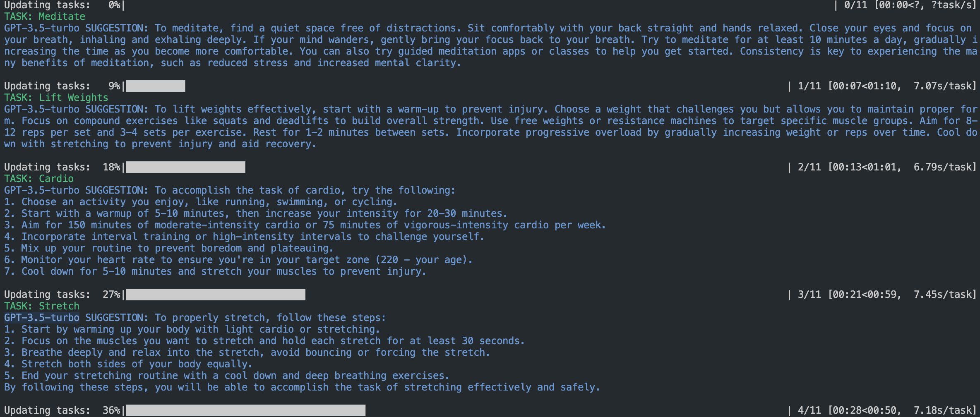This screenshot has height=417, width=980.
Task: Click the highlighted "GPT-3.5-turbo" text
Action: tap(42, 318)
